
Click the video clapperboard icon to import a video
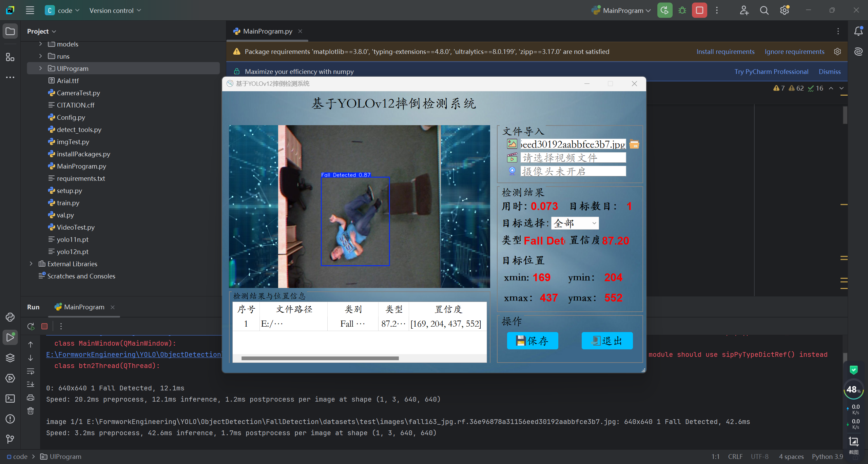pos(512,158)
